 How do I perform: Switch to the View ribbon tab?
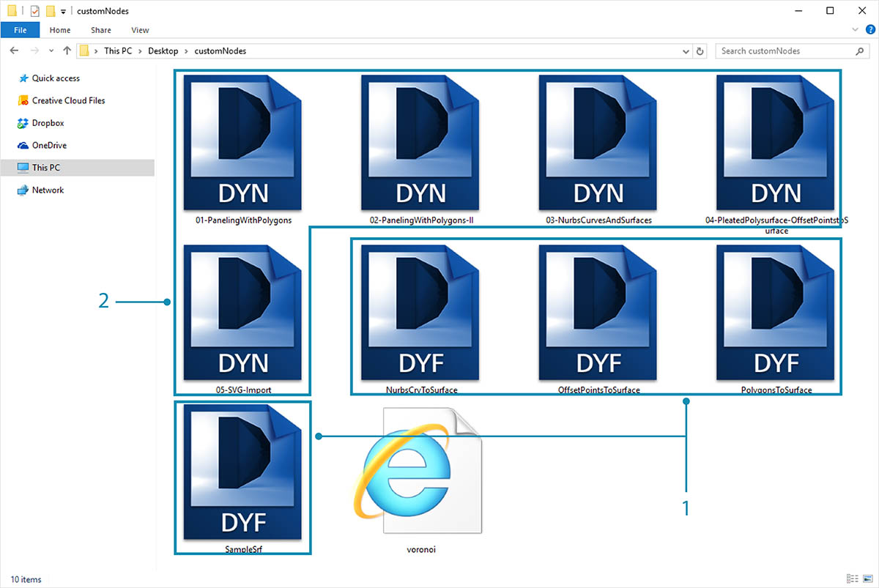(140, 30)
